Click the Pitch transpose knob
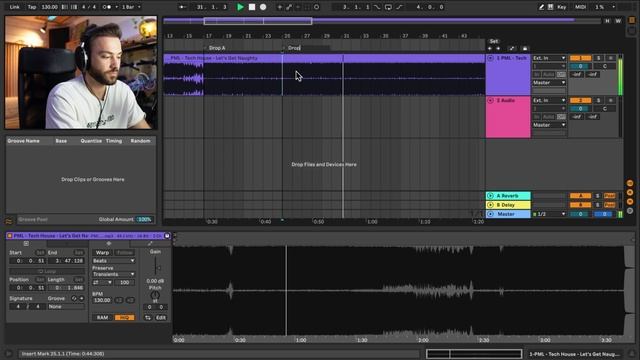The width and height of the screenshot is (640, 360). tap(155, 295)
